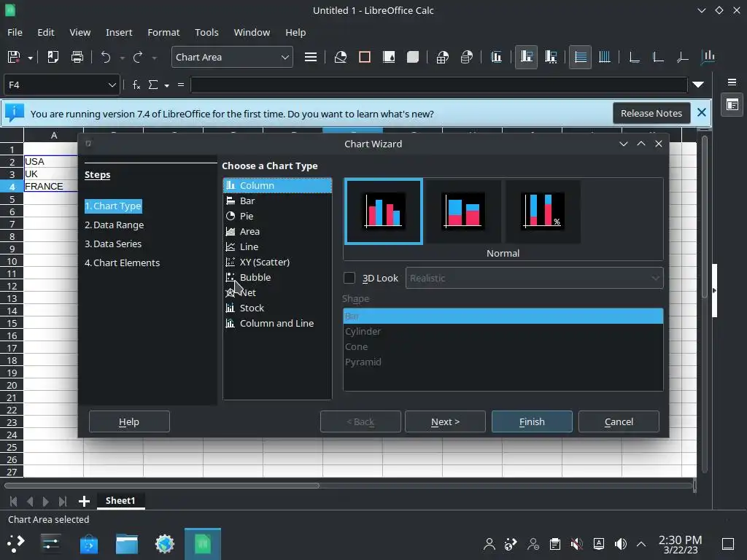
Task: Open the Insert menu
Action: coord(119,32)
